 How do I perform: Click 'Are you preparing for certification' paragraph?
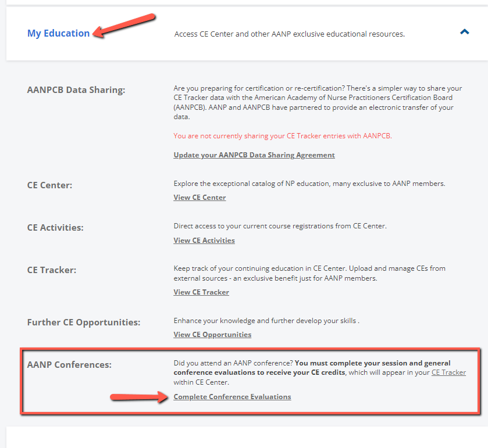point(318,102)
